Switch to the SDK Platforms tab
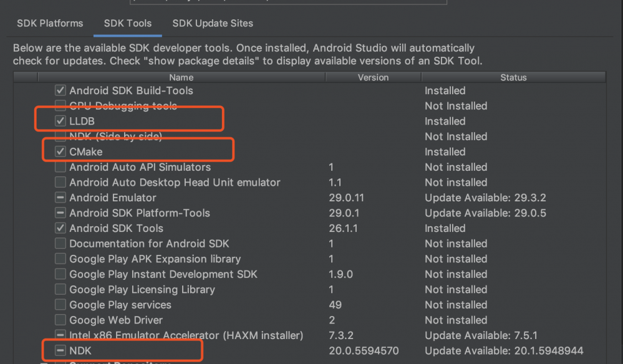 [50, 24]
